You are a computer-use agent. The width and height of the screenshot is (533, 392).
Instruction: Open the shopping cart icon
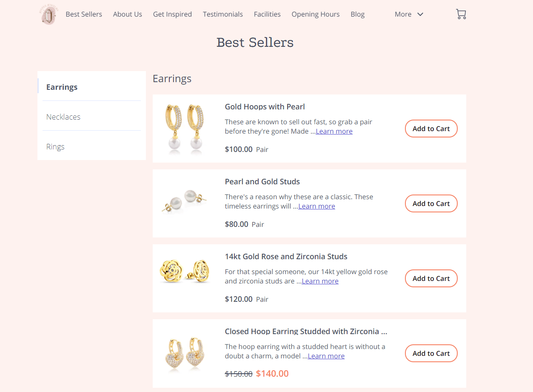[461, 14]
